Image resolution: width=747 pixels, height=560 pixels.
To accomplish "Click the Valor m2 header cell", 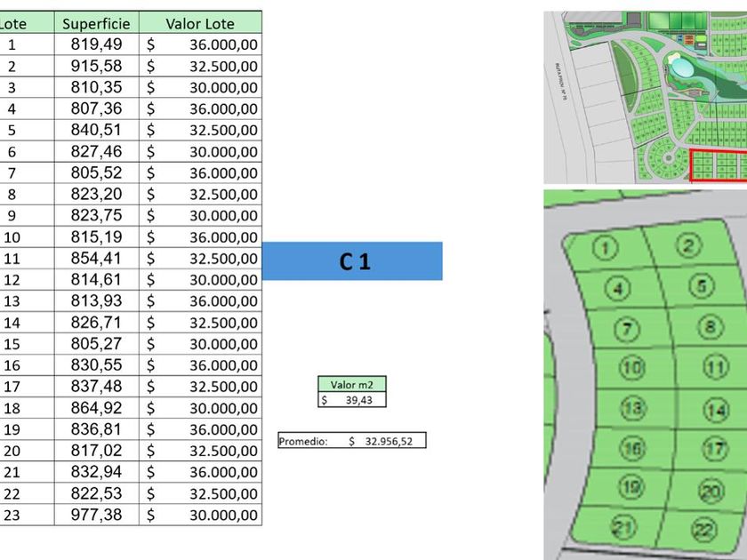I will pyautogui.click(x=352, y=384).
